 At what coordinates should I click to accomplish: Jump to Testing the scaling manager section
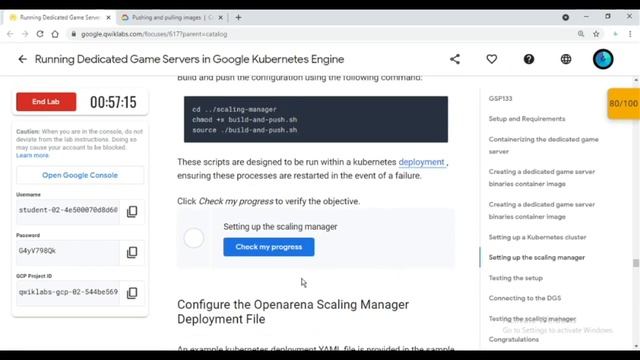tap(532, 319)
